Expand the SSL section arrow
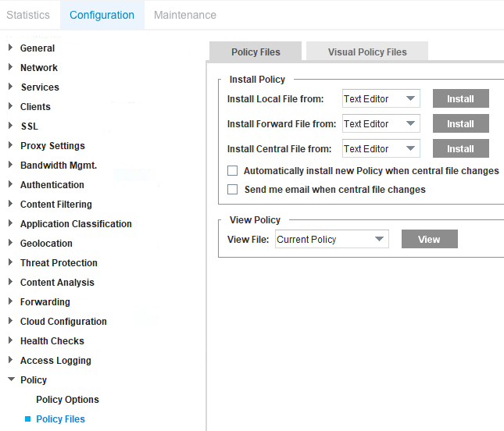Screen dimensions: 504x431 pos(10,126)
